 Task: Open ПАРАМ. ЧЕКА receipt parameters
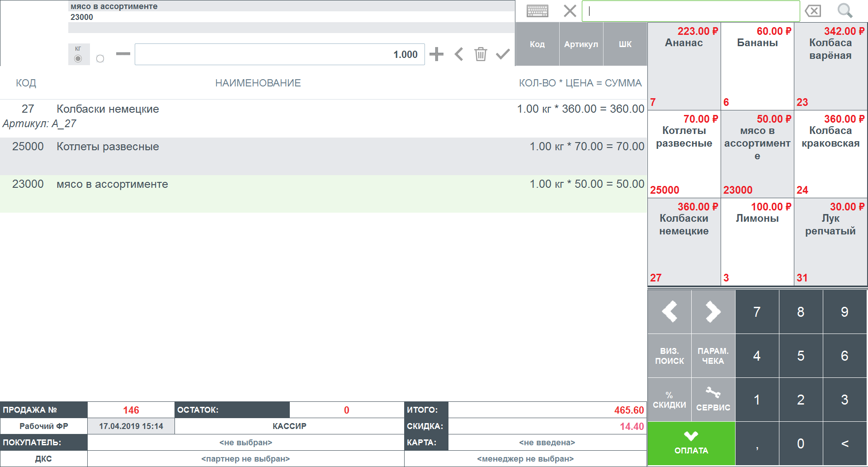[x=713, y=356]
